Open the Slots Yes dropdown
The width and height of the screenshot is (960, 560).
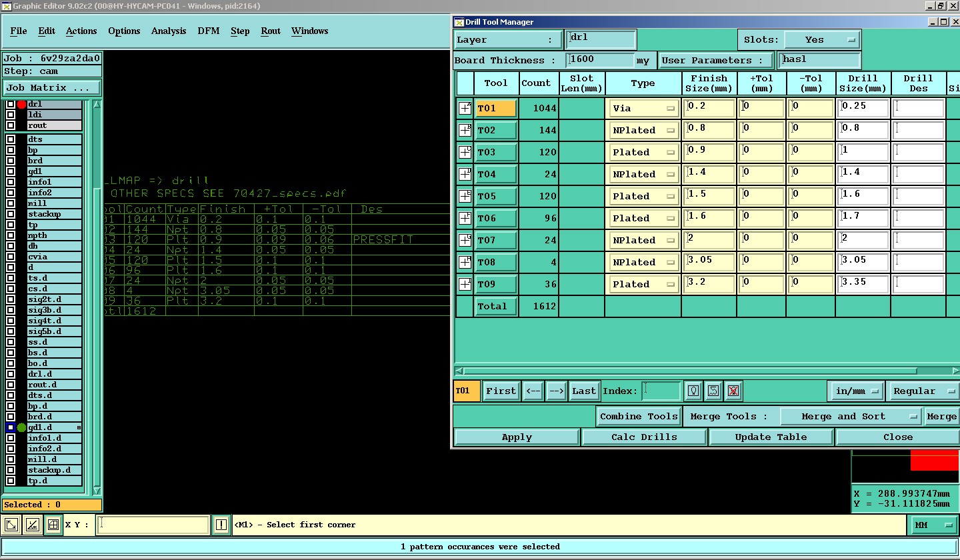pyautogui.click(x=822, y=40)
